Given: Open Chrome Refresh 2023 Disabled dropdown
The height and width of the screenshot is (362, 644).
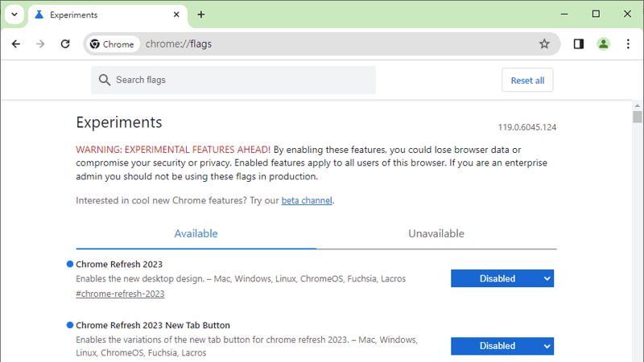Looking at the screenshot, I should point(502,278).
